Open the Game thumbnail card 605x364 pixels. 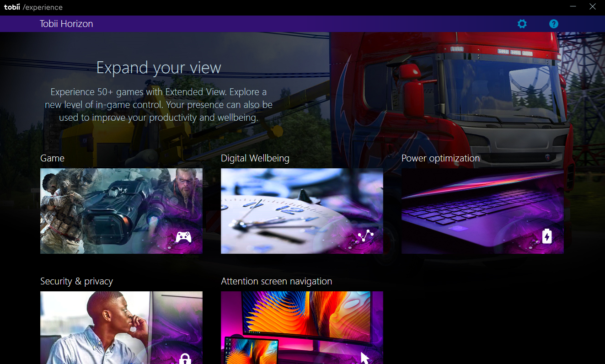click(x=121, y=211)
